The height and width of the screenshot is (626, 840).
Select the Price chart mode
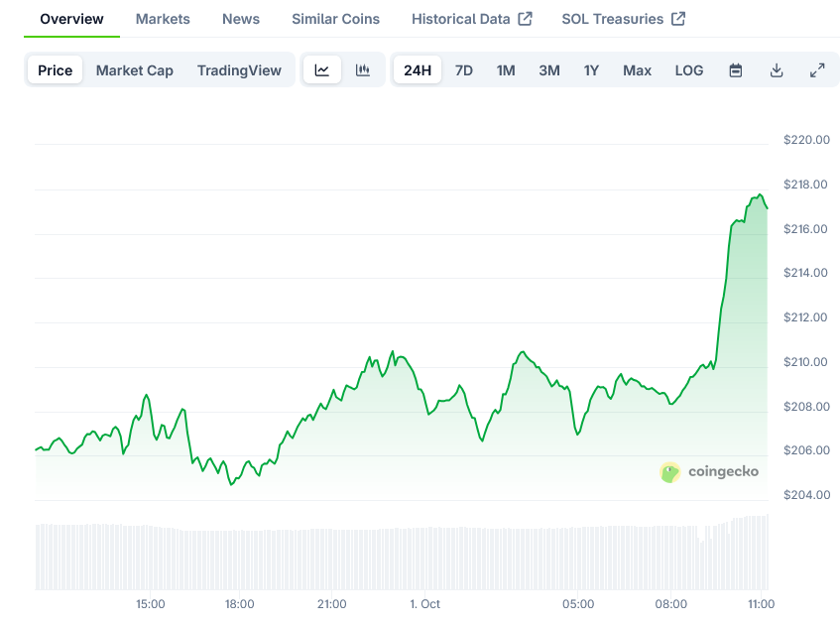(x=56, y=70)
